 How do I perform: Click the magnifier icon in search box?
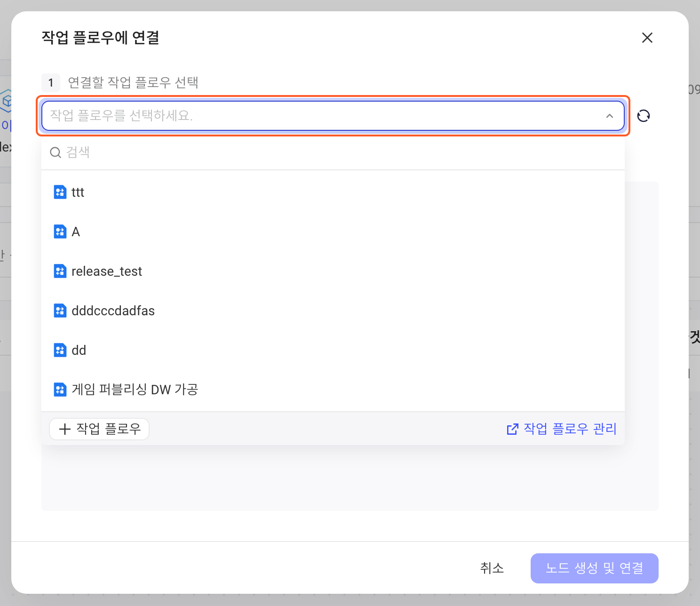pyautogui.click(x=56, y=152)
